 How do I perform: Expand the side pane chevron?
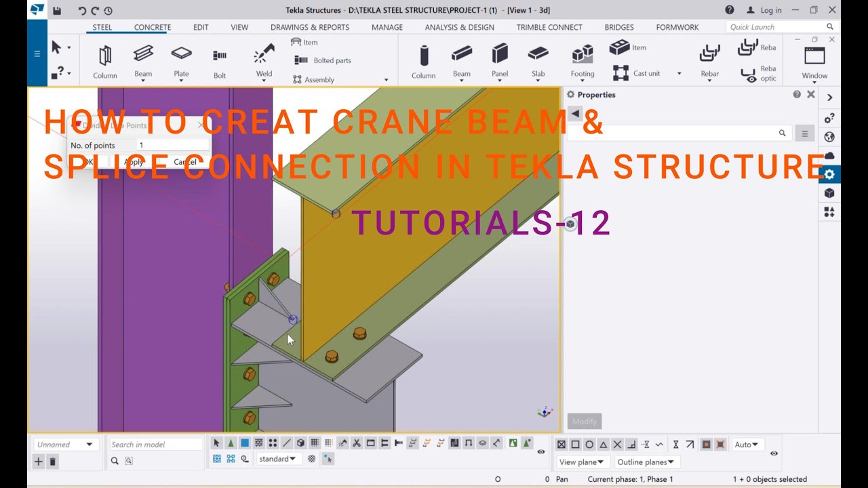829,98
